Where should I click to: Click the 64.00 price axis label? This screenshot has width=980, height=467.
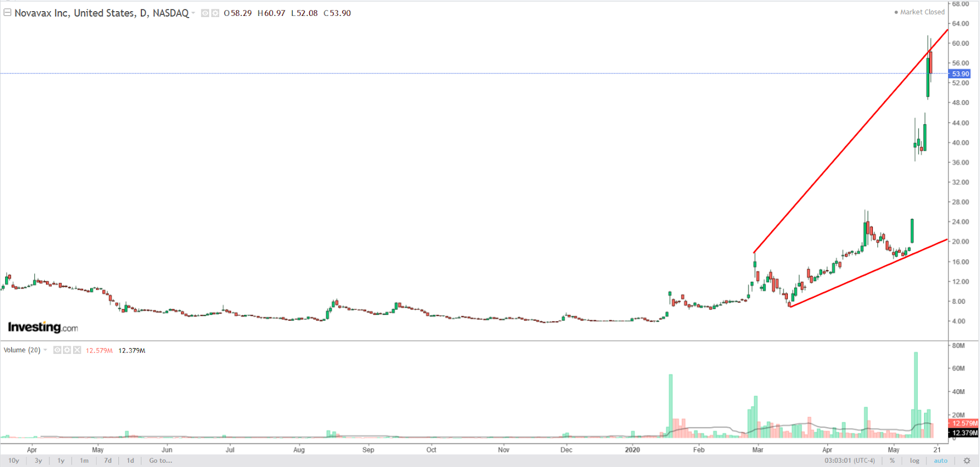click(x=961, y=24)
